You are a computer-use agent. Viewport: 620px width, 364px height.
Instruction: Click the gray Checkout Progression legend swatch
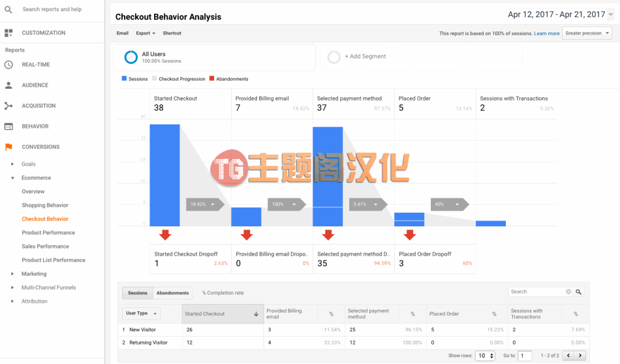154,79
